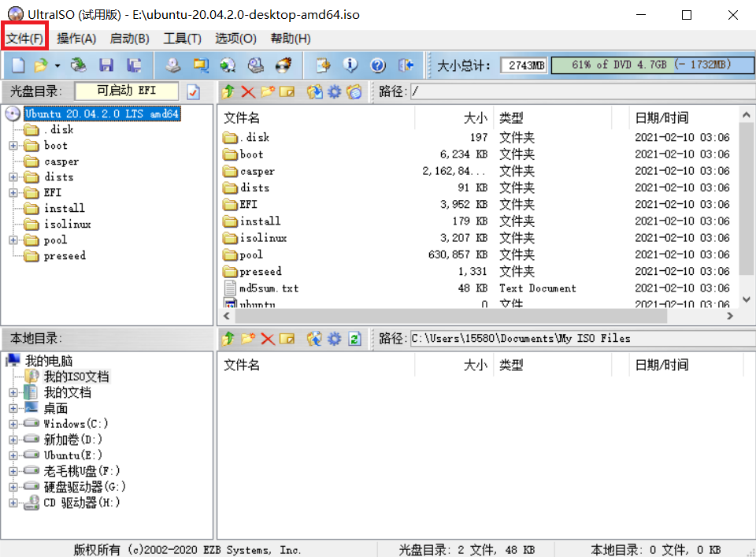Open Help with the question mark icon
756x557 pixels.
pos(378,65)
